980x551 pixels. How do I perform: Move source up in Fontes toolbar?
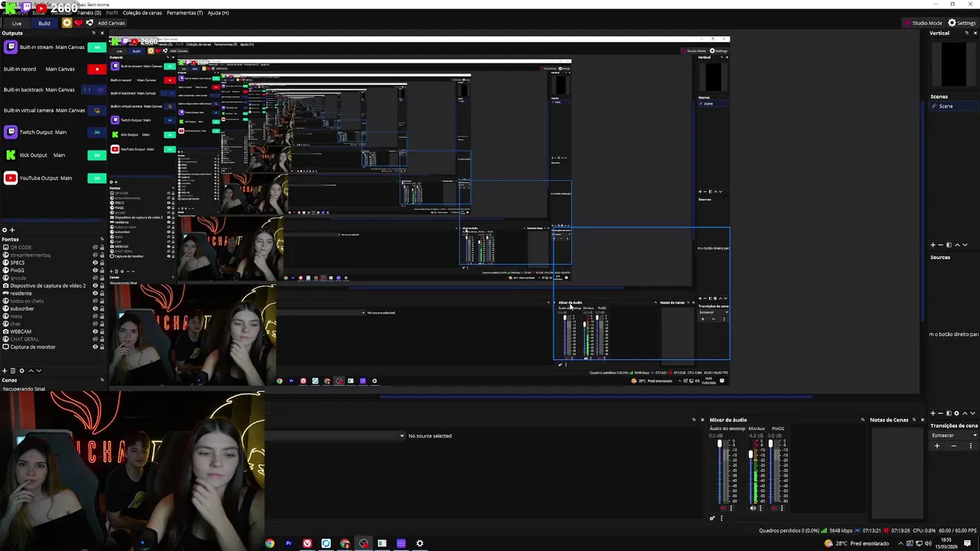click(31, 370)
